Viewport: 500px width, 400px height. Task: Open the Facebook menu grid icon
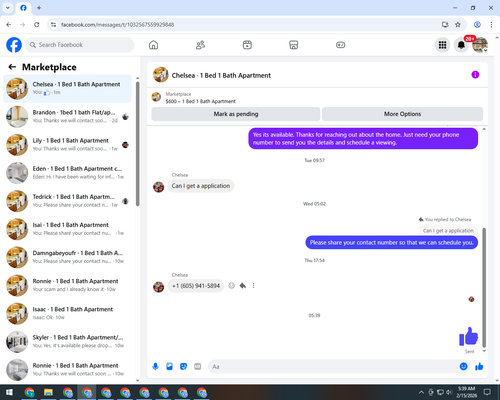tap(442, 45)
